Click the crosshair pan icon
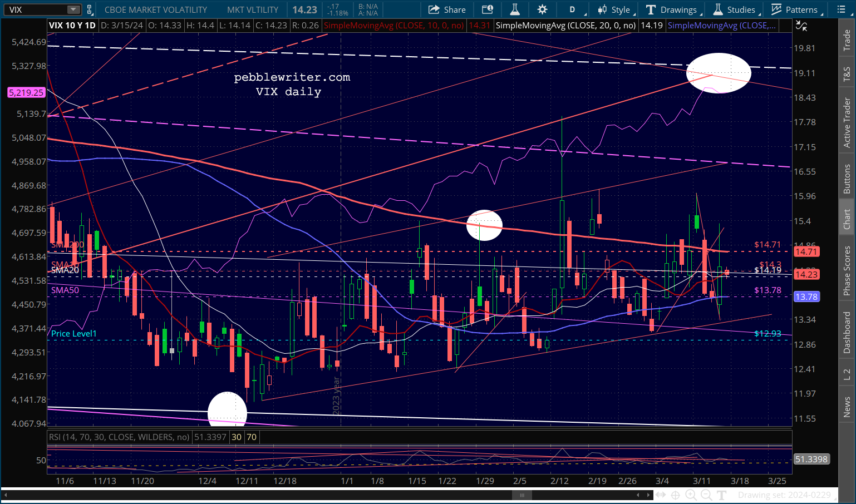The height and width of the screenshot is (504, 856). click(675, 495)
